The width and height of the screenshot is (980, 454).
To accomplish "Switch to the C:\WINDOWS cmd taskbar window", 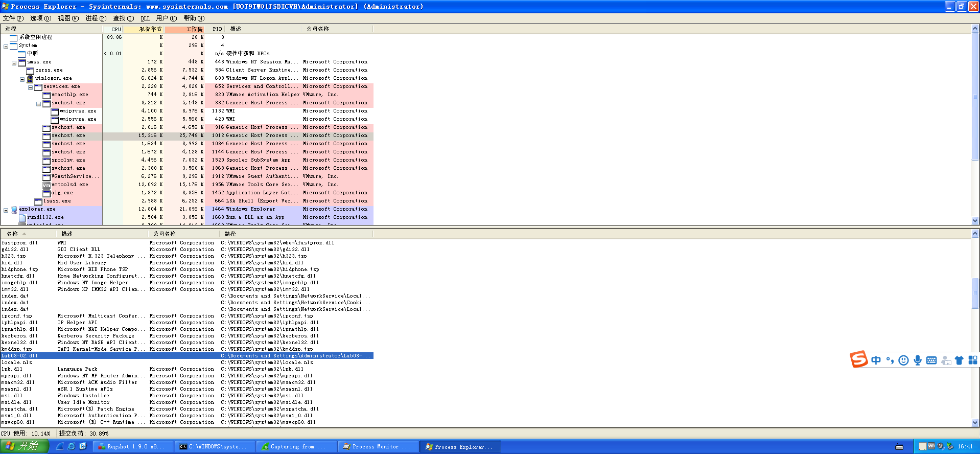I will tap(215, 447).
